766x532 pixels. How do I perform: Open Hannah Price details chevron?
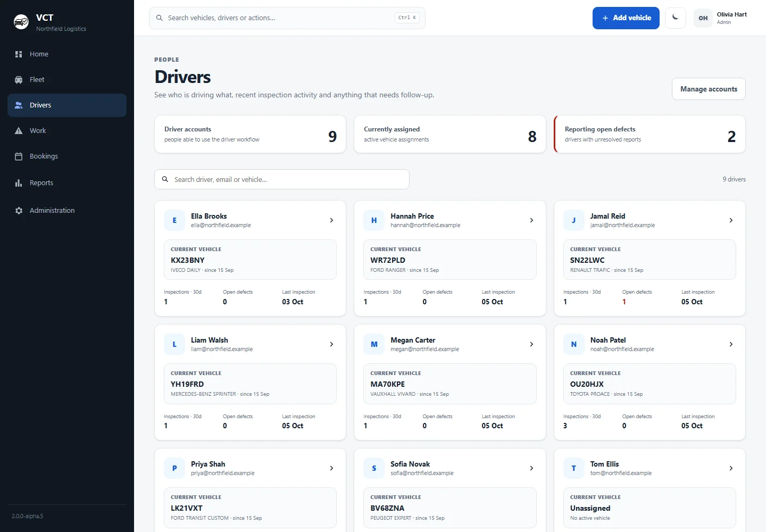tap(531, 220)
